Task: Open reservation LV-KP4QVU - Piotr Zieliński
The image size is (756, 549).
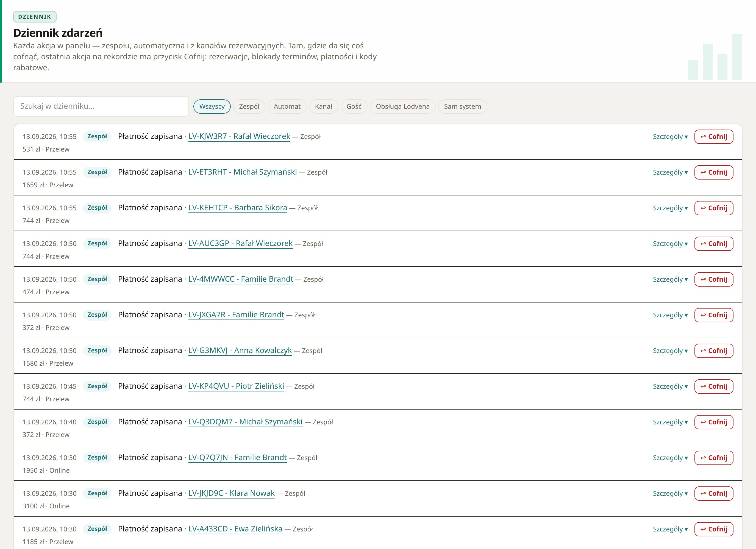Action: 236,386
